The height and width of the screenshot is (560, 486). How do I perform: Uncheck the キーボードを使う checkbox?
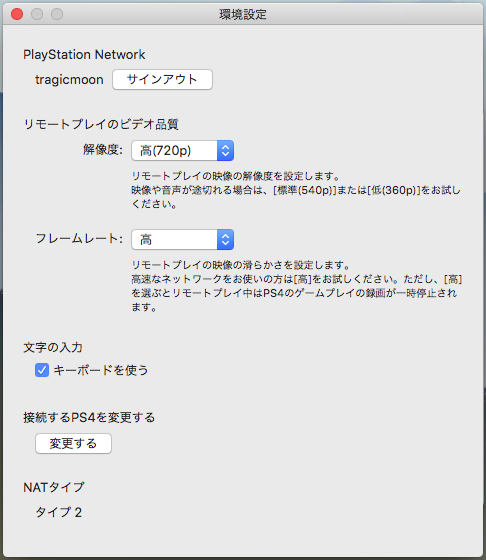(42, 370)
